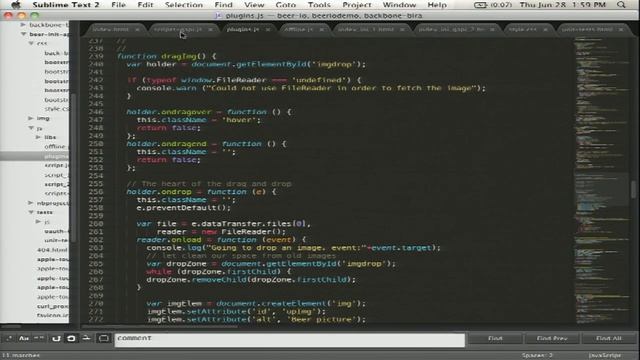The width and height of the screenshot is (640, 360).
Task: Close the index.html tab
Action: coord(137,29)
